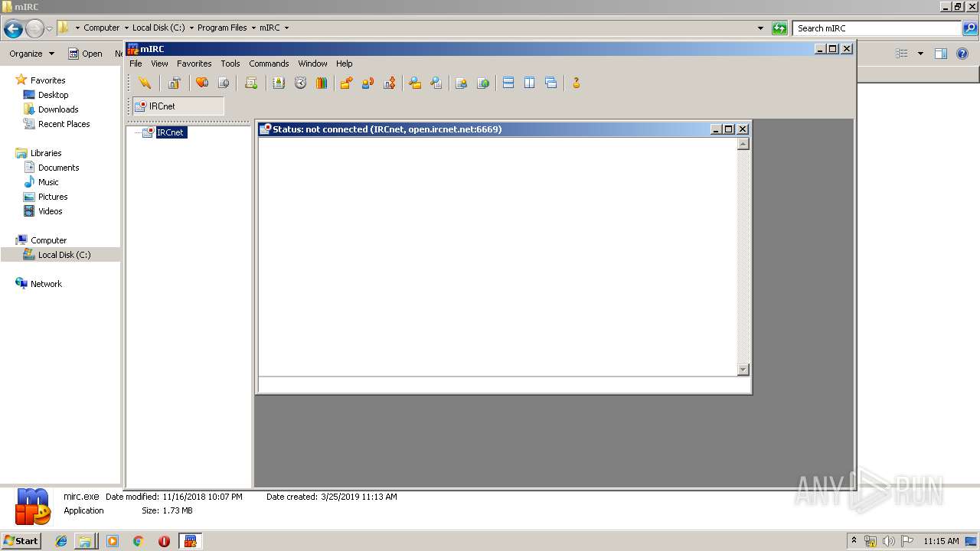Image resolution: width=980 pixels, height=551 pixels.
Task: Open mIRC Options hammer icon
Action: point(175,83)
